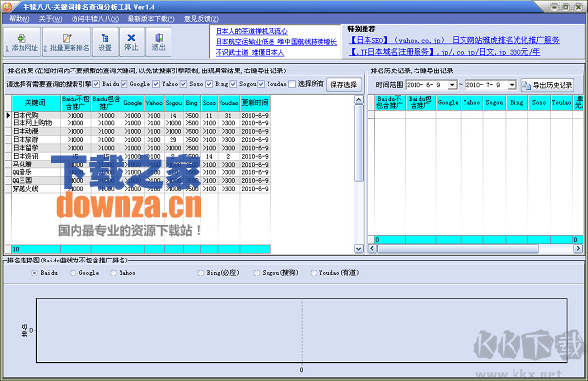Select the 穿越火线 keyword row
Viewport: 588px width, 381px height.
[x=141, y=189]
